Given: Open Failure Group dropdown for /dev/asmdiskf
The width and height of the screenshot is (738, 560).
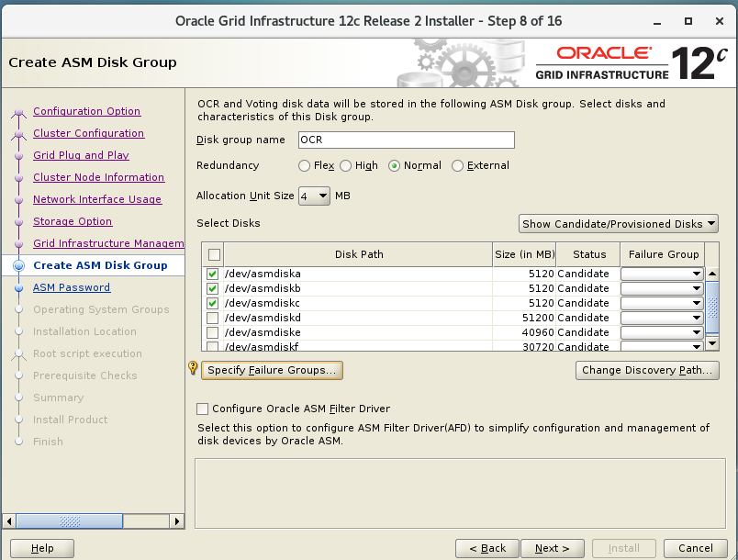Looking at the screenshot, I should pyautogui.click(x=662, y=346).
